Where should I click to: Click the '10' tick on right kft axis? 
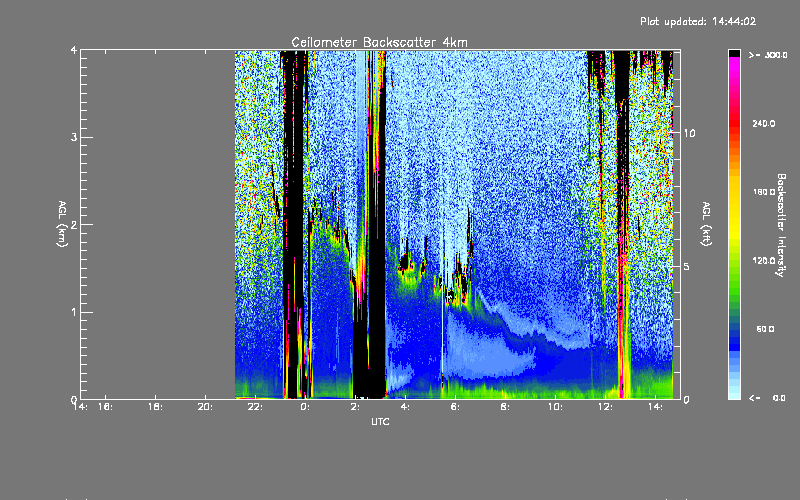pyautogui.click(x=689, y=133)
